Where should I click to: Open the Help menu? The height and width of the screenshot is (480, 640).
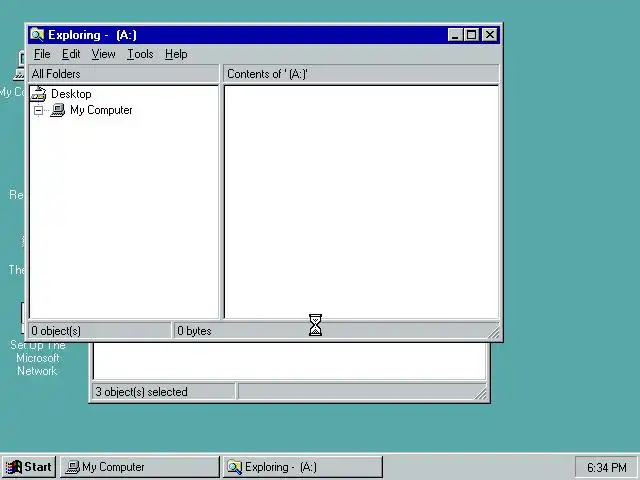176,54
